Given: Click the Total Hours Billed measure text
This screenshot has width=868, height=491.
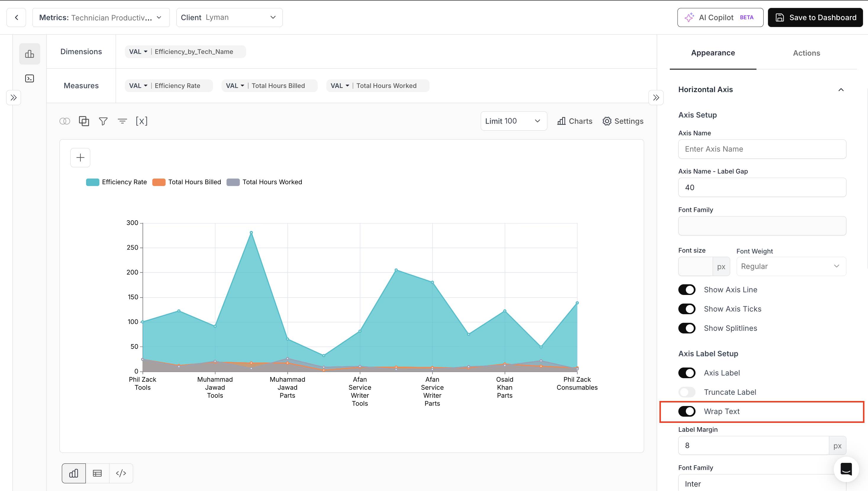Looking at the screenshot, I should 278,86.
